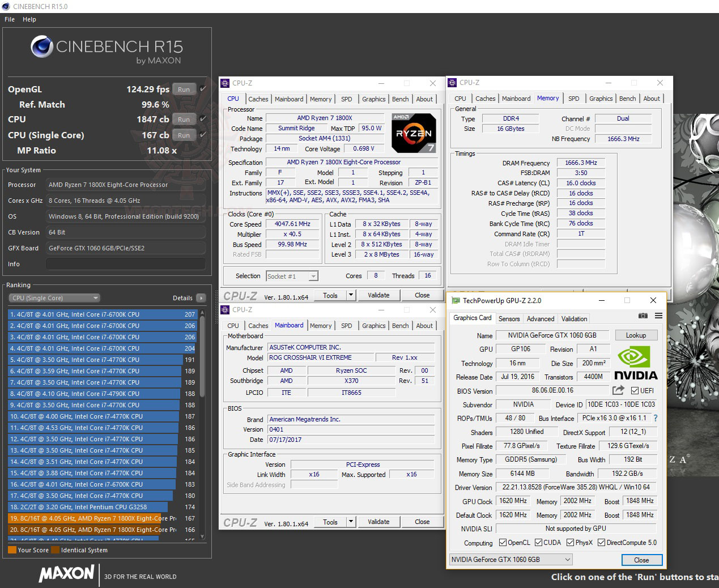Click the AMD Ryzen 7 logo in CPU-Z
719x588 pixels.
pos(413,134)
